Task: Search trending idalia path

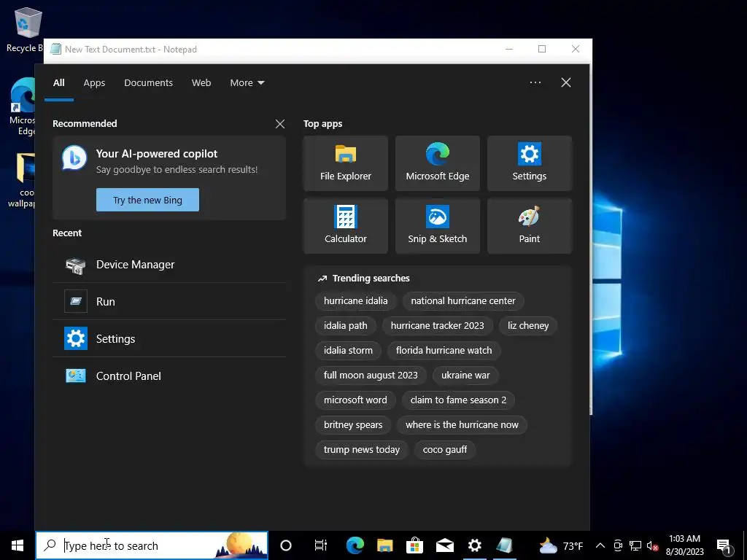Action: (x=345, y=326)
